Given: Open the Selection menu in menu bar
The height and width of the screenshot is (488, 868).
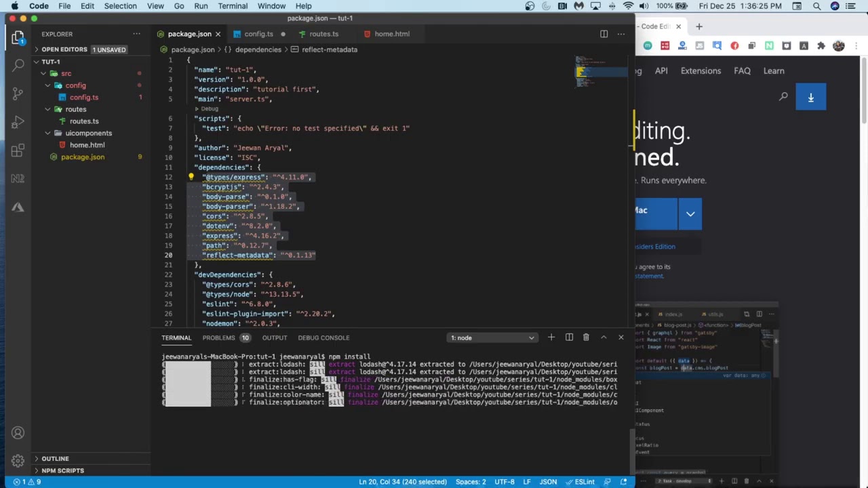Looking at the screenshot, I should (x=120, y=6).
